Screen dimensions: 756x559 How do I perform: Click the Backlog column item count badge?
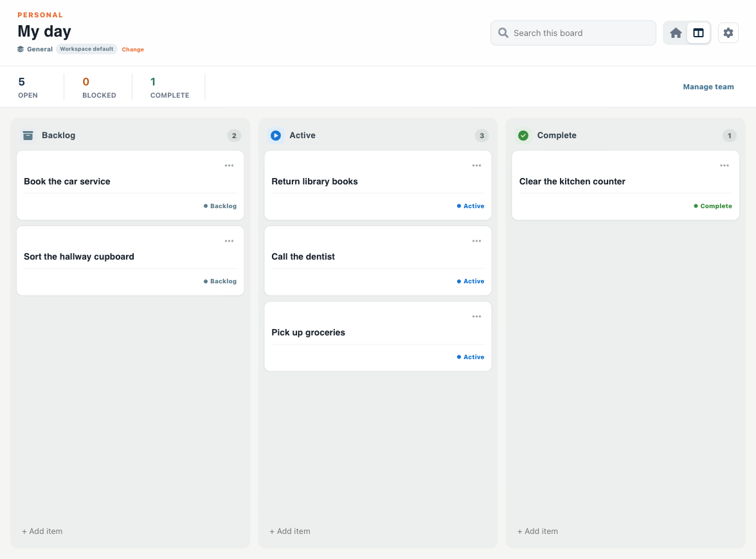234,136
